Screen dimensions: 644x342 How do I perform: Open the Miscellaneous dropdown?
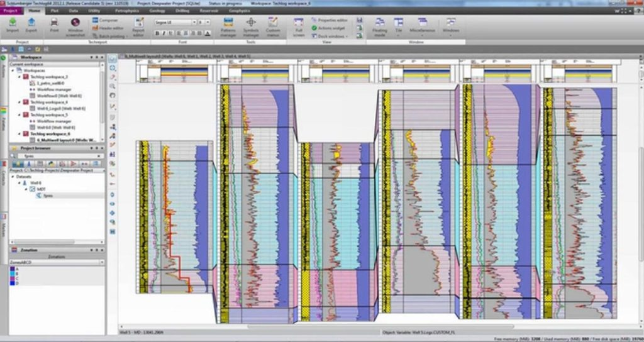click(x=422, y=27)
